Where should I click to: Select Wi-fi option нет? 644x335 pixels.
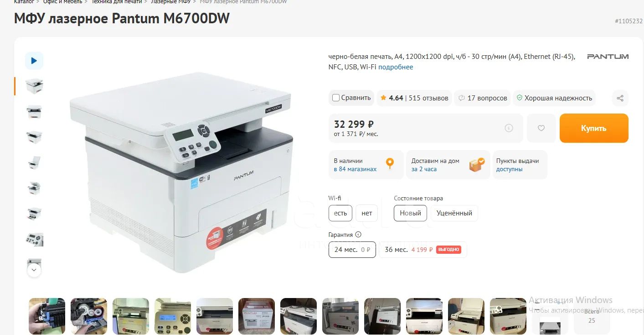pos(367,213)
